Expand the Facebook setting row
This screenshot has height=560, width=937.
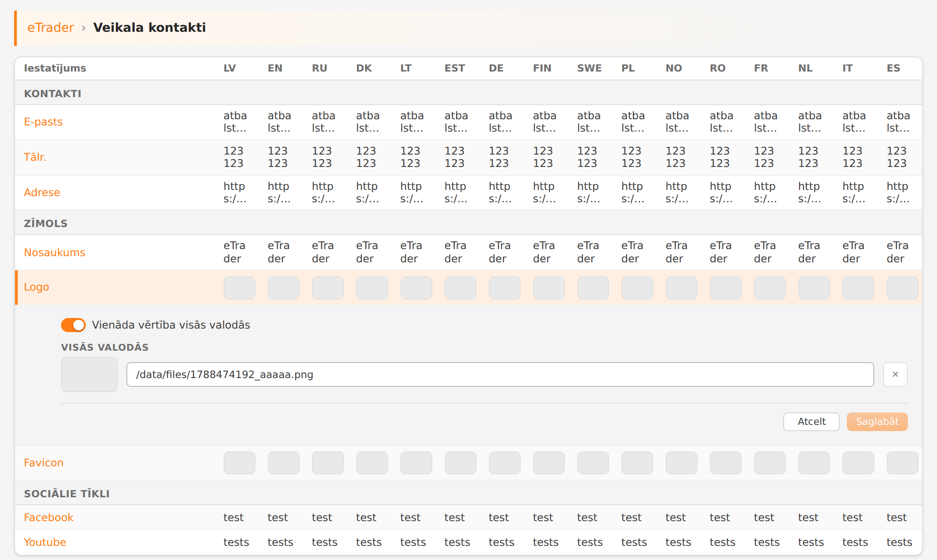click(468, 518)
